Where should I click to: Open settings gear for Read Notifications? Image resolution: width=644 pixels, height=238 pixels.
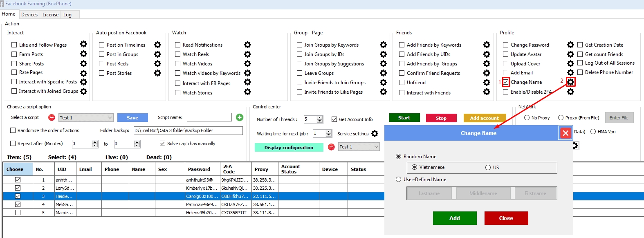click(x=247, y=45)
